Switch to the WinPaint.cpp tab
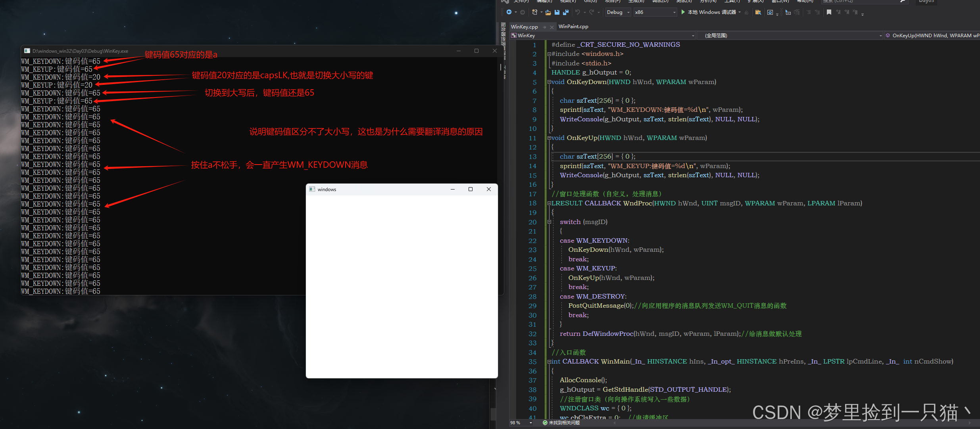Viewport: 980px width, 429px height. coord(573,27)
